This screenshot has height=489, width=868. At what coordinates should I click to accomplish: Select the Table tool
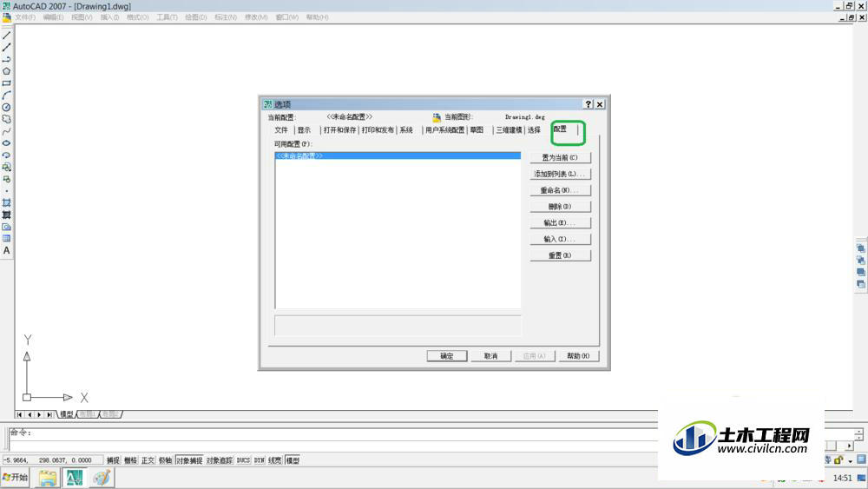tap(7, 239)
